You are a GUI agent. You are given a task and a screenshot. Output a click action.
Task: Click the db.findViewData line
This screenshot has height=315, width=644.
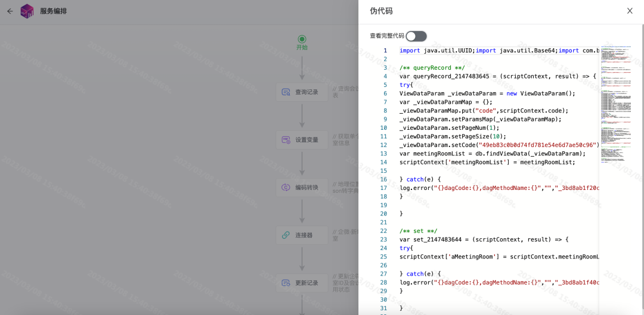pyautogui.click(x=492, y=154)
